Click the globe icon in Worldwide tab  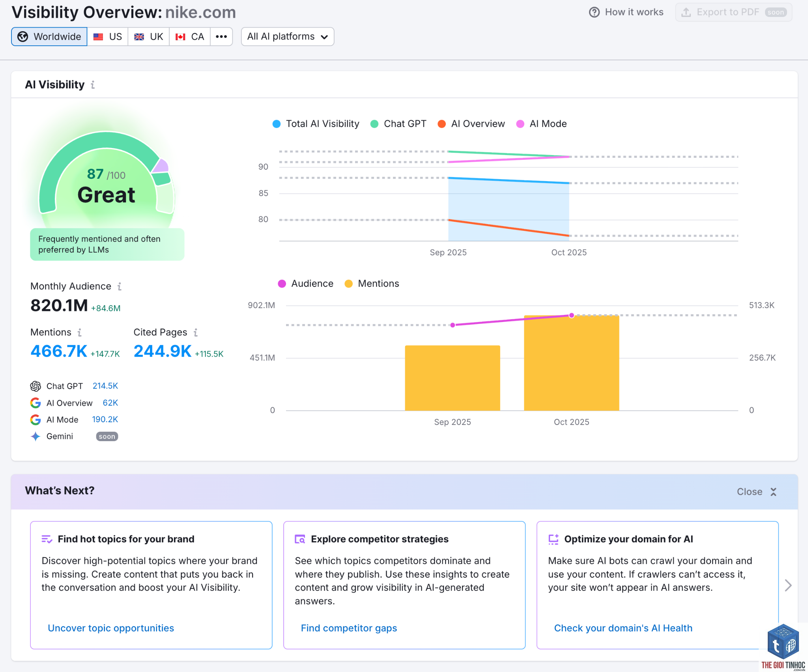pos(23,37)
